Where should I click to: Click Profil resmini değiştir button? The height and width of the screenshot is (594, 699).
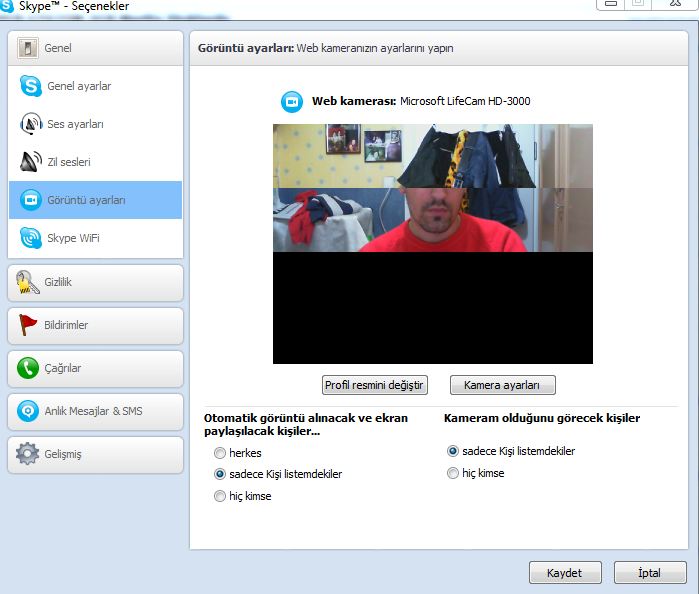pos(374,385)
